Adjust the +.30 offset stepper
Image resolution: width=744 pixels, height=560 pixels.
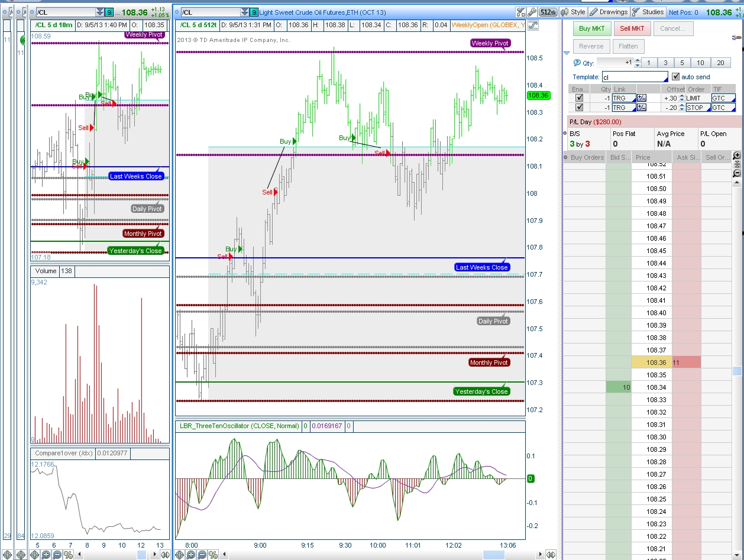coord(681,98)
